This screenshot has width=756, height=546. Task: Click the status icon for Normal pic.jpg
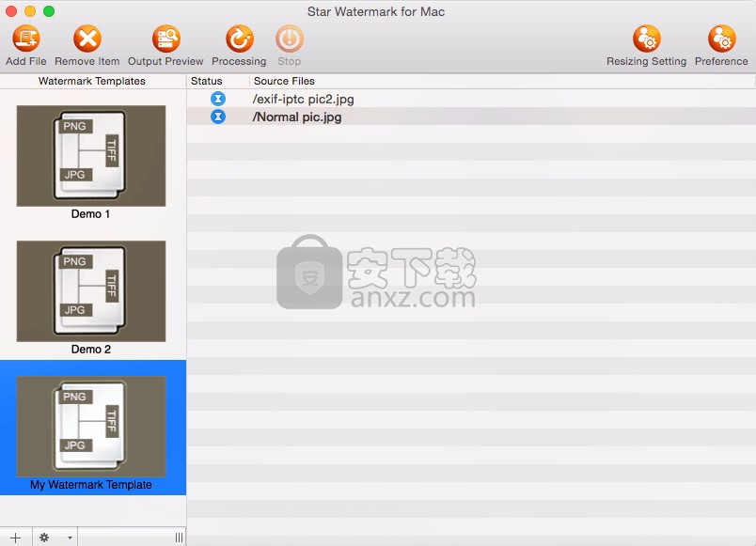218,117
